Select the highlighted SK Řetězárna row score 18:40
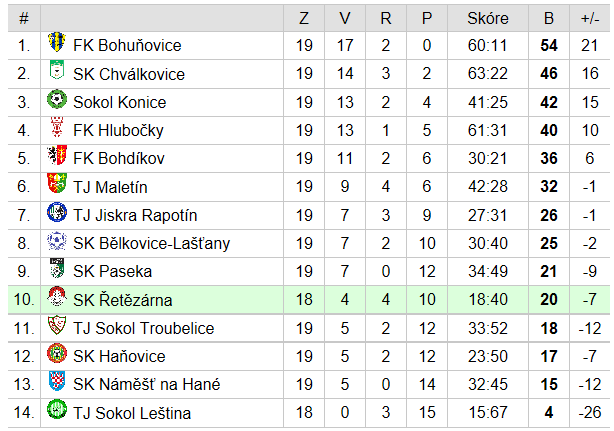The image size is (614, 431). [x=488, y=299]
